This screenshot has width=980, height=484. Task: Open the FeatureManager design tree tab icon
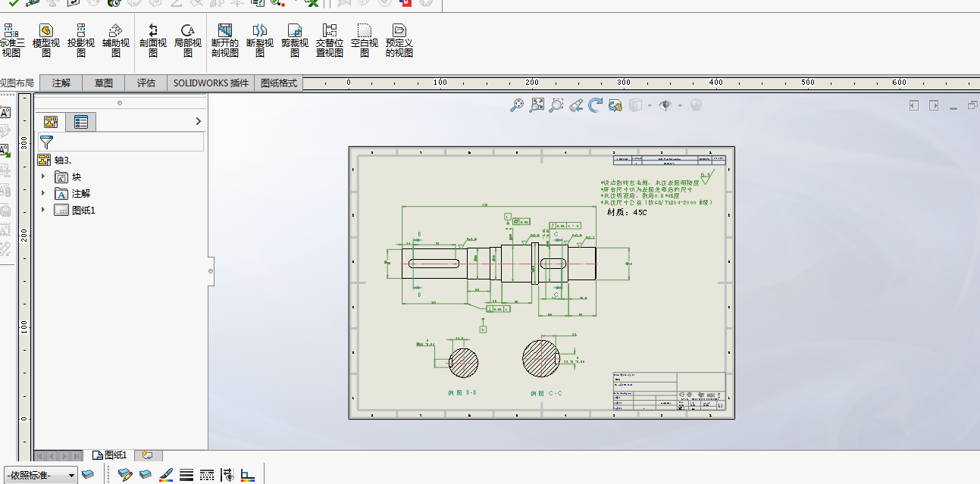(x=51, y=122)
